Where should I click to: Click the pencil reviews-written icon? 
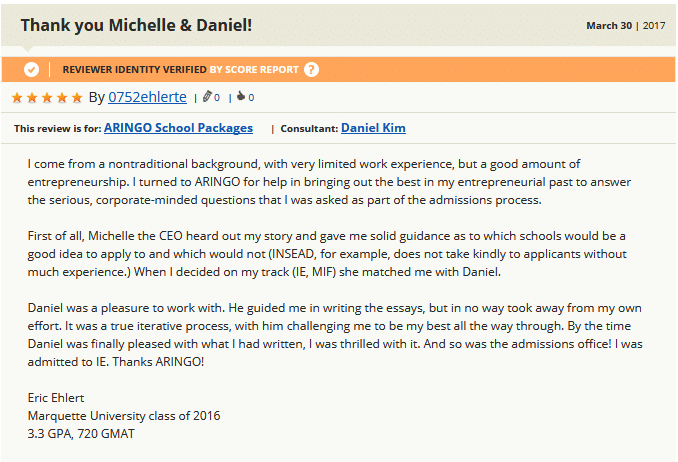coord(207,96)
